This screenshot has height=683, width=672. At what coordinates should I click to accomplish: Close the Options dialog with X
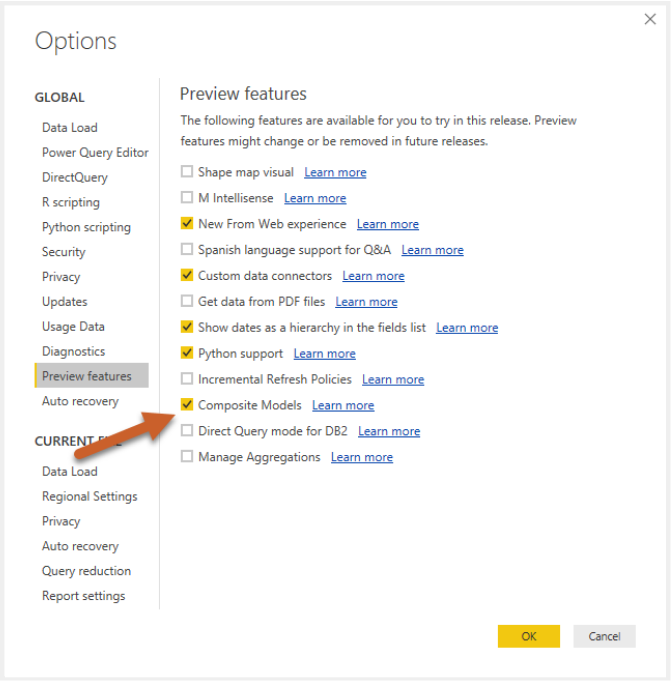click(x=650, y=20)
